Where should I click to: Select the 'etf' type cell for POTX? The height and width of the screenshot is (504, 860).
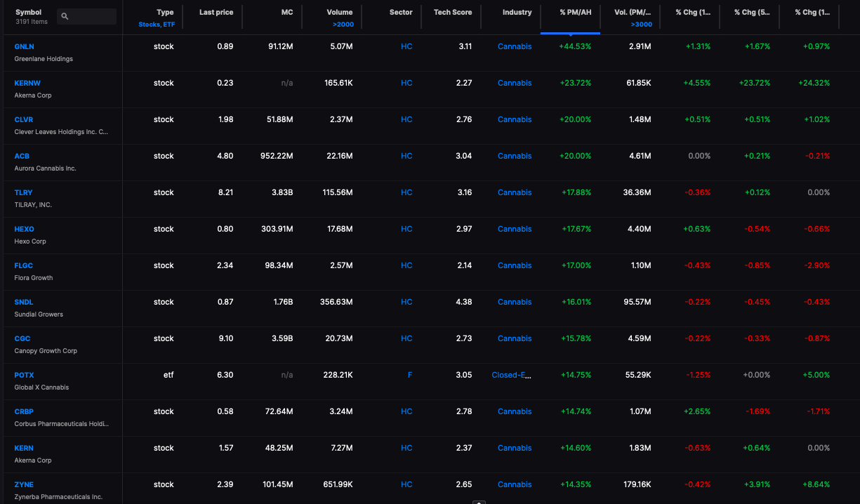168,375
